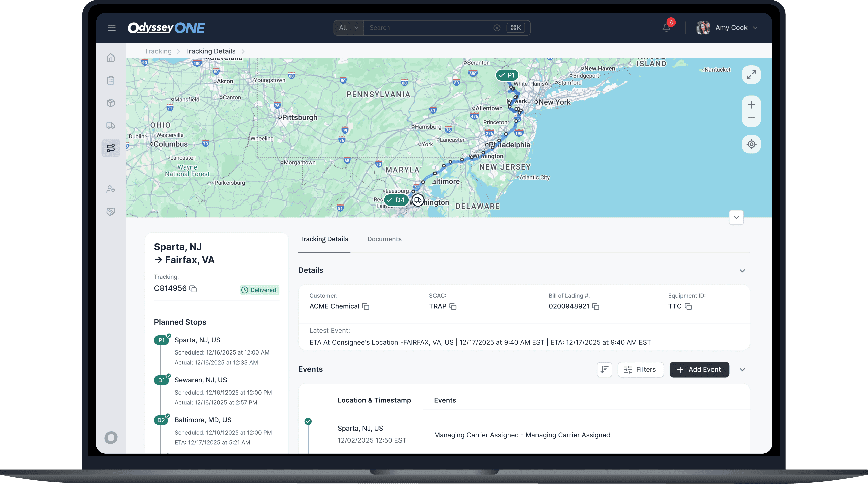Toggle fullscreen map view
868x484 pixels.
pos(752,75)
